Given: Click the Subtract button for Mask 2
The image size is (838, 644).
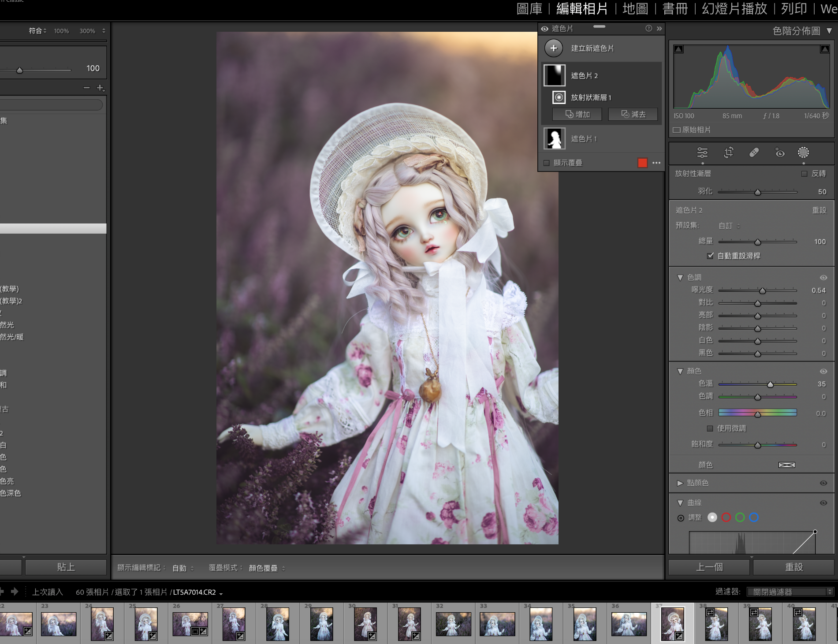Looking at the screenshot, I should [633, 114].
